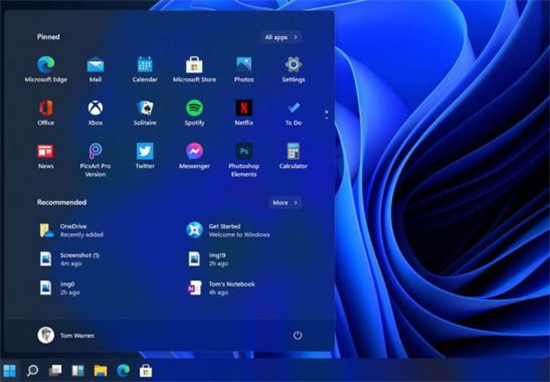Open the To Do app
The image size is (550, 382).
tap(293, 113)
